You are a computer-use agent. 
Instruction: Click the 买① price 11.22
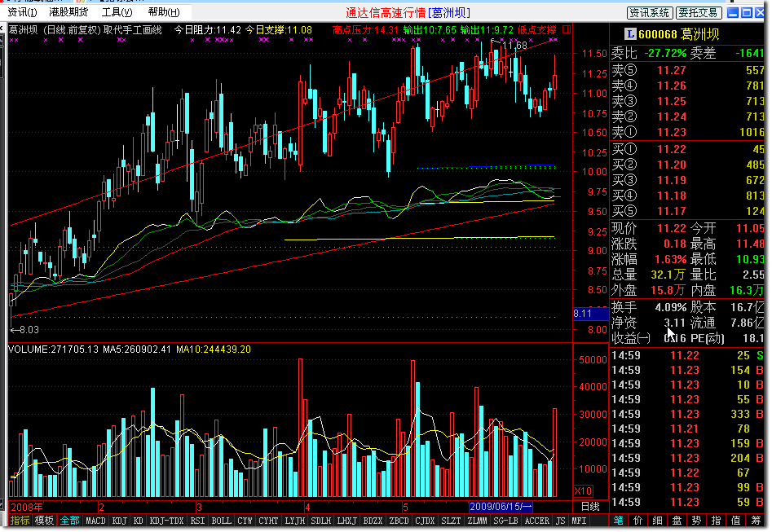(x=672, y=149)
